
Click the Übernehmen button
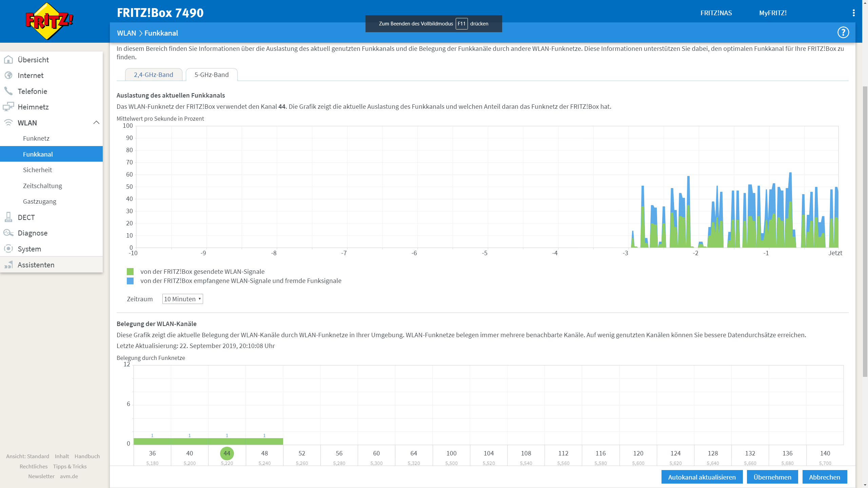coord(772,477)
